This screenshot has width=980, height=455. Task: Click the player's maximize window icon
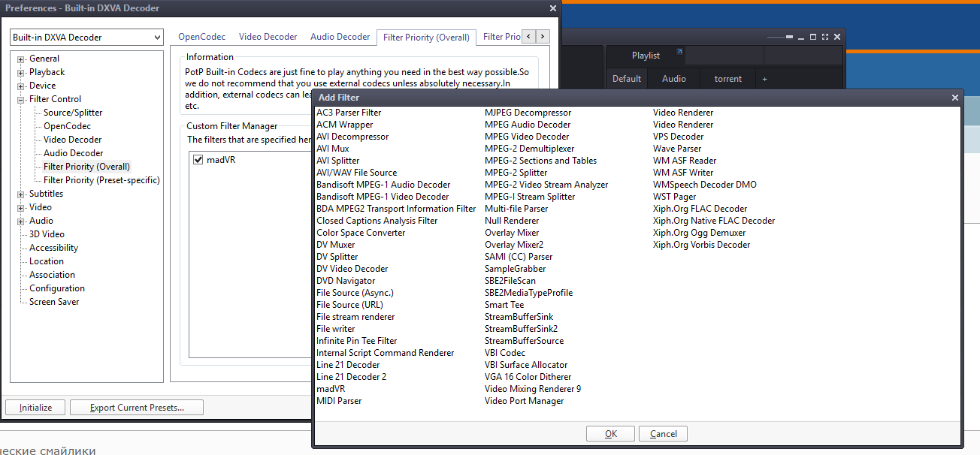[813, 37]
